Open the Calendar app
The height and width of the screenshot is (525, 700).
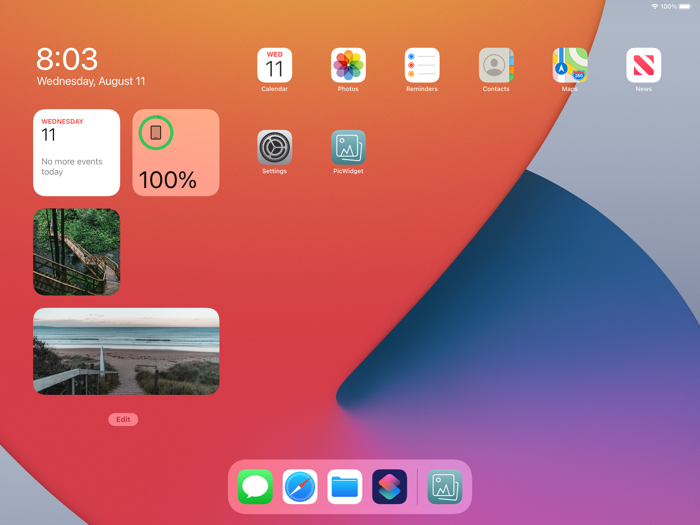pyautogui.click(x=275, y=65)
